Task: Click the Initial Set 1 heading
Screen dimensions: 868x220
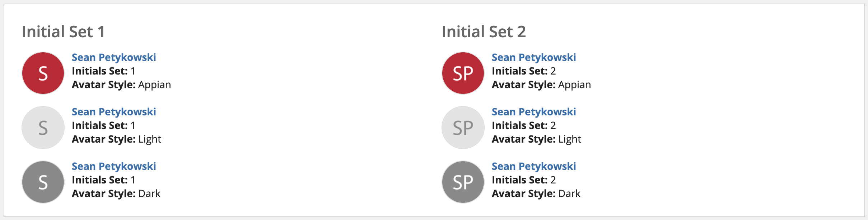Action: pos(64,32)
